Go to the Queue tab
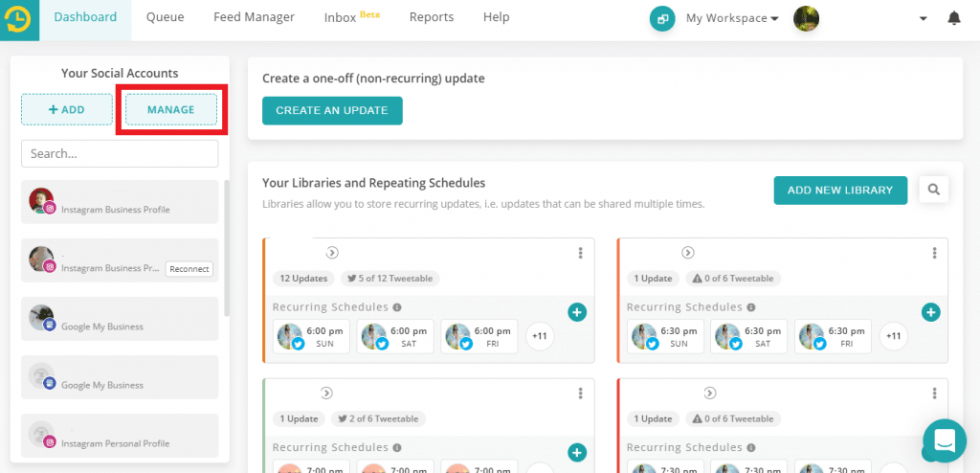The image size is (980, 473). [165, 17]
